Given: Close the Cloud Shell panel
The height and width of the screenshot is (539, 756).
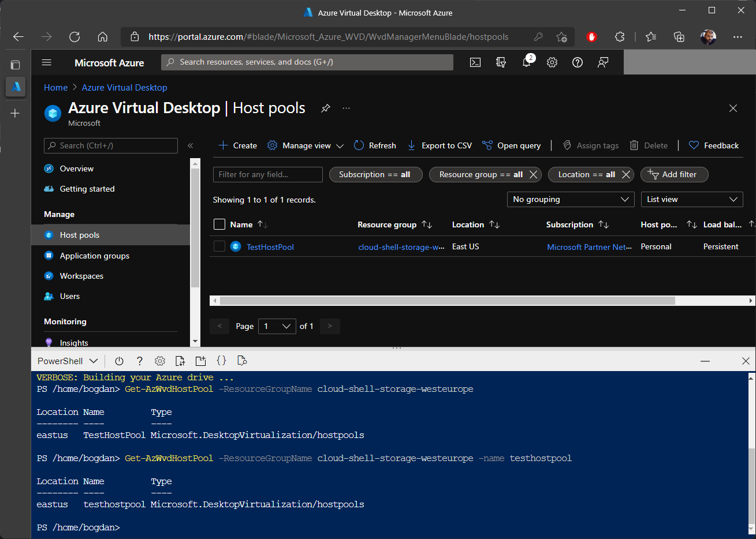Looking at the screenshot, I should [746, 361].
